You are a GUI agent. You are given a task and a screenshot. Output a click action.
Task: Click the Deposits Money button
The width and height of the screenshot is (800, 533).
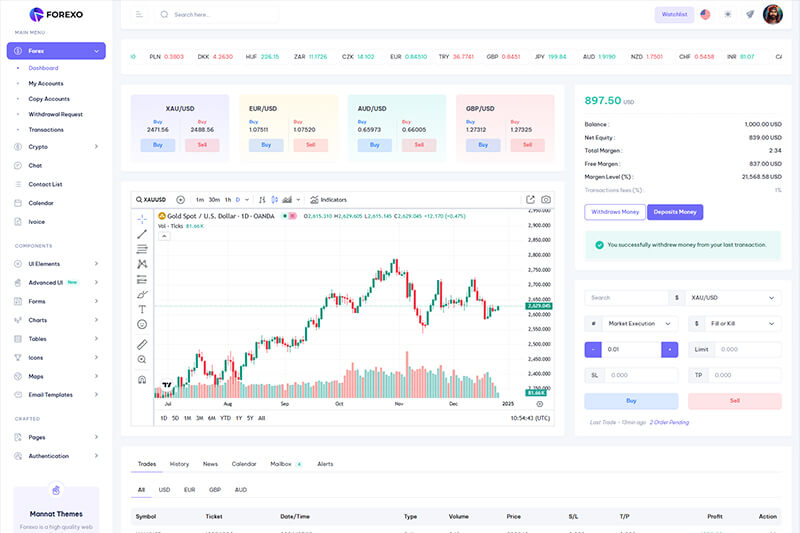675,212
